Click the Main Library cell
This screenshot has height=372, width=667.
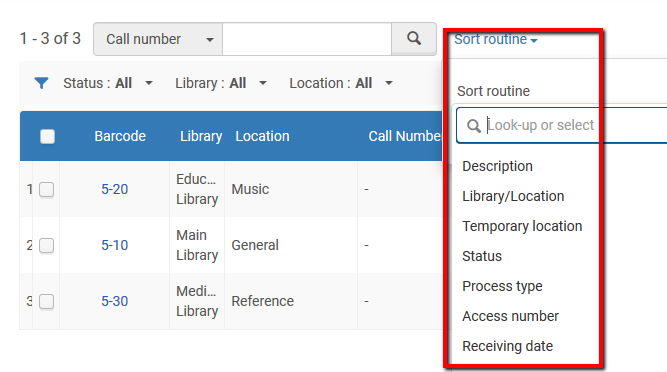[x=197, y=245]
